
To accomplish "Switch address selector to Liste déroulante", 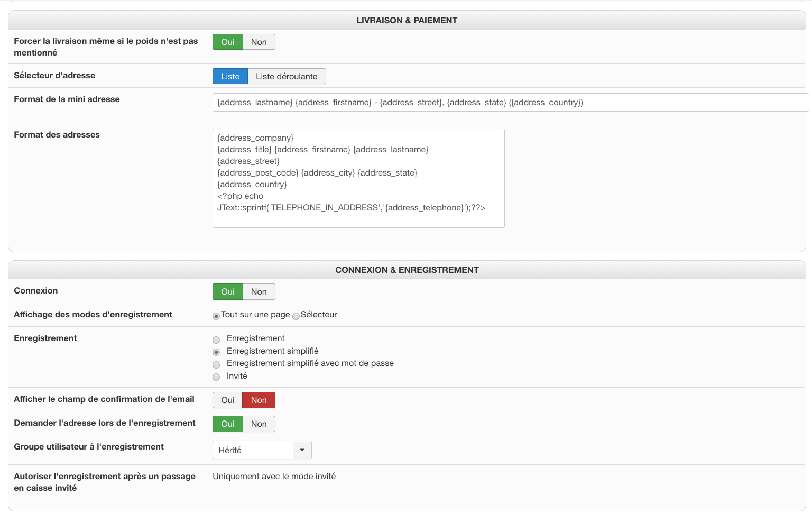I will (287, 77).
